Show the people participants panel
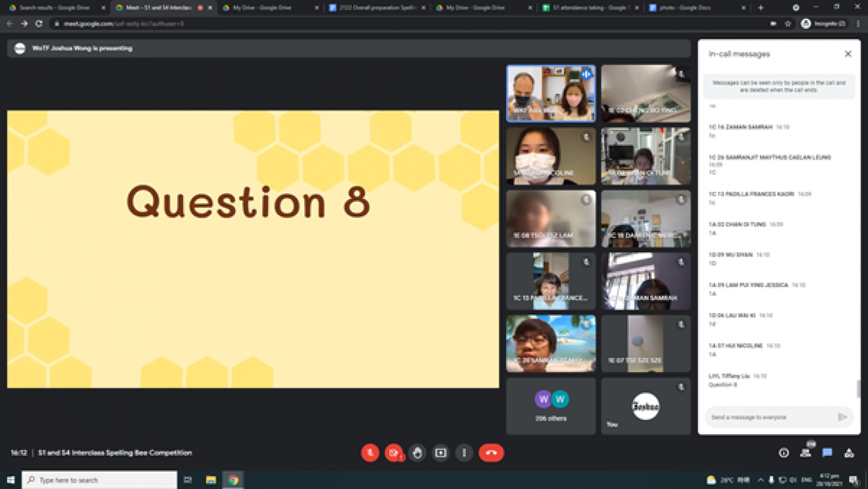Image resolution: width=868 pixels, height=489 pixels. 806,453
